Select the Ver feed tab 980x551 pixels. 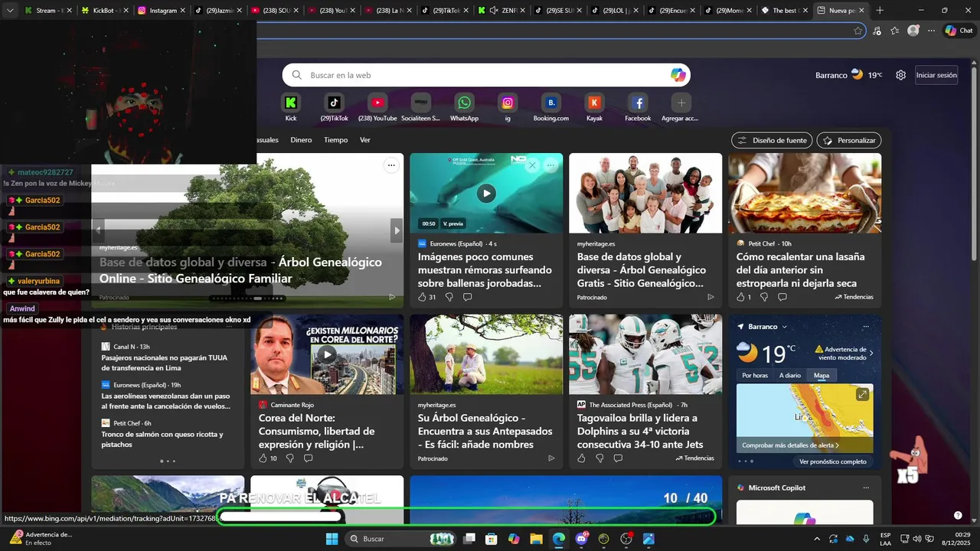[365, 140]
